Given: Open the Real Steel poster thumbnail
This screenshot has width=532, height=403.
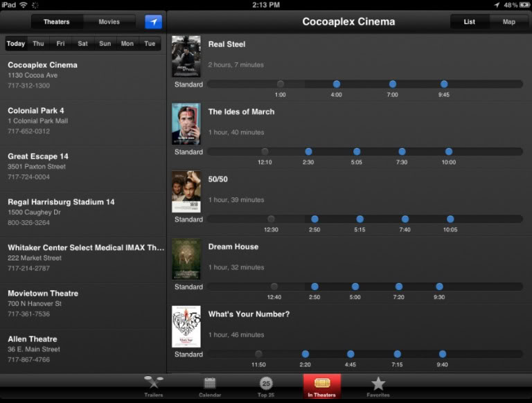Looking at the screenshot, I should point(186,57).
